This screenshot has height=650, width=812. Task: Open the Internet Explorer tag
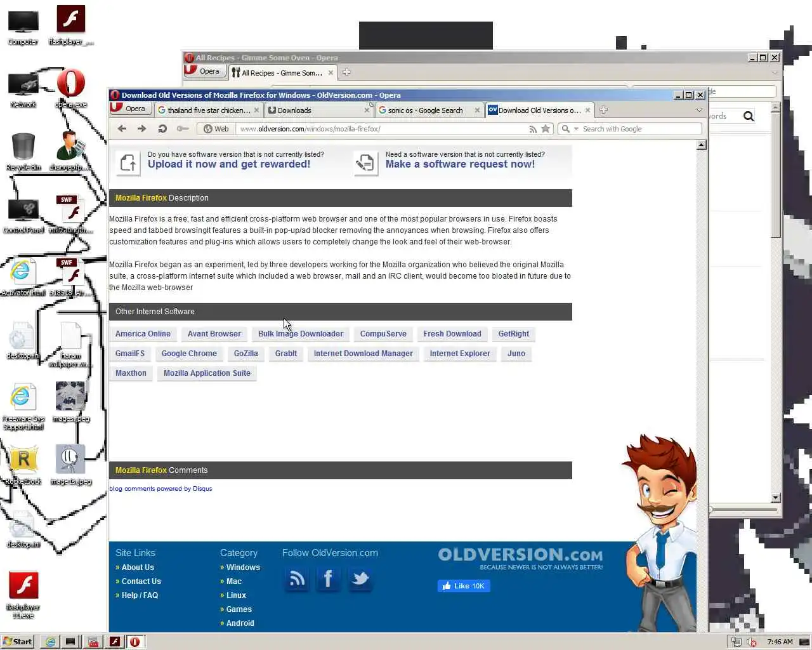[460, 354]
